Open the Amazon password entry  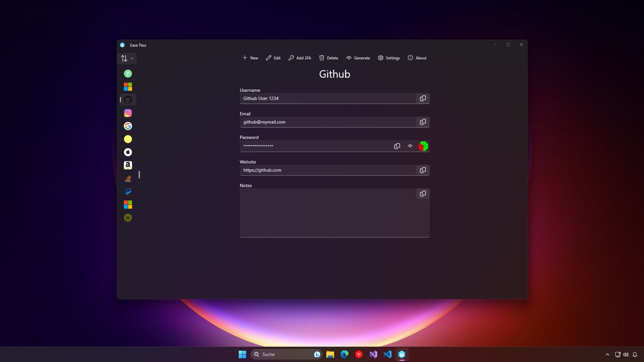point(128,165)
